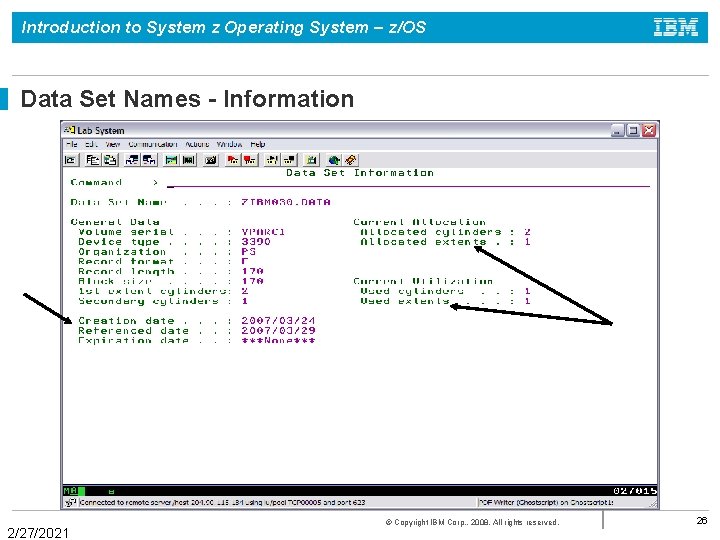
Task: Click the Organization value PS
Action: pyautogui.click(x=248, y=252)
